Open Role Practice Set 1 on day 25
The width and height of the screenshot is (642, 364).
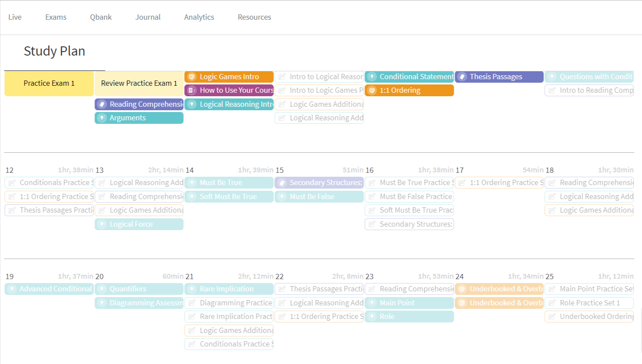coord(589,303)
